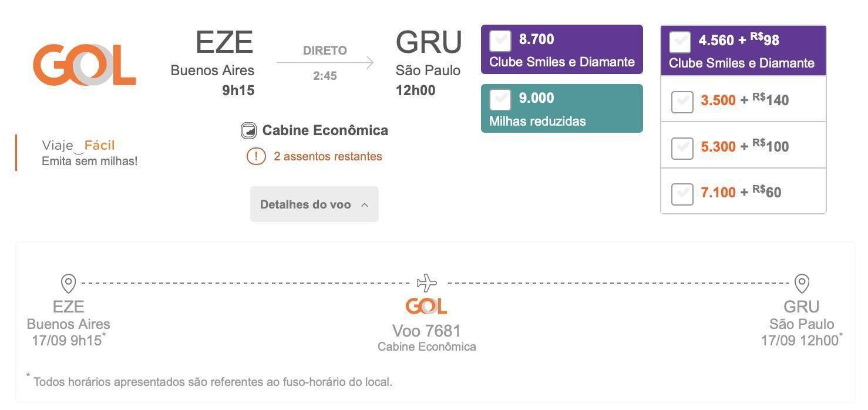Check the 9.000 Milhas reduzidas option
The height and width of the screenshot is (410, 868).
click(500, 99)
